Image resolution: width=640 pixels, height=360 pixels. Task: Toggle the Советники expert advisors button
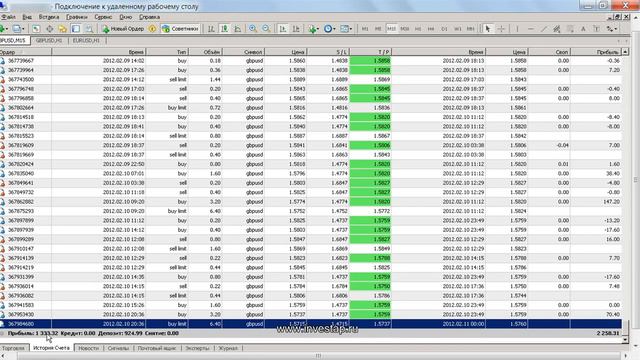(x=180, y=29)
